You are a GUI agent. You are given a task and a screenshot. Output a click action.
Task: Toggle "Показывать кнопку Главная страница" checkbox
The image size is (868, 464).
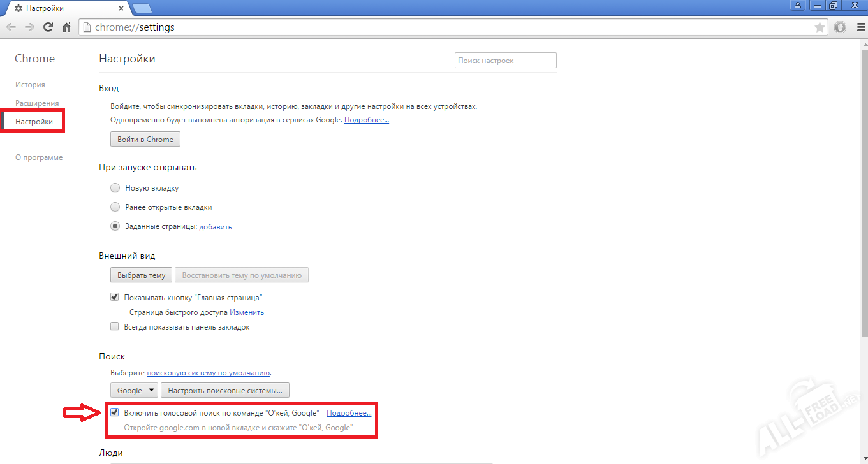coord(115,297)
